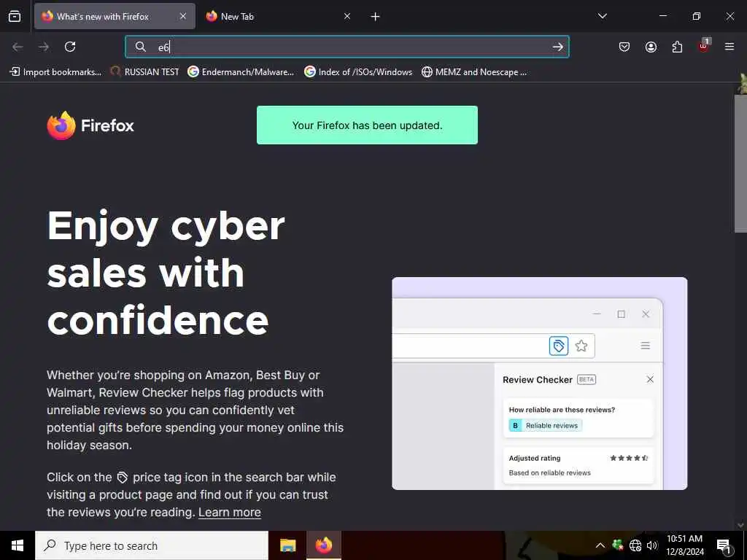Screen dimensions: 747x560
Task: Click the magnifier icon in address bar
Action: click(140, 47)
